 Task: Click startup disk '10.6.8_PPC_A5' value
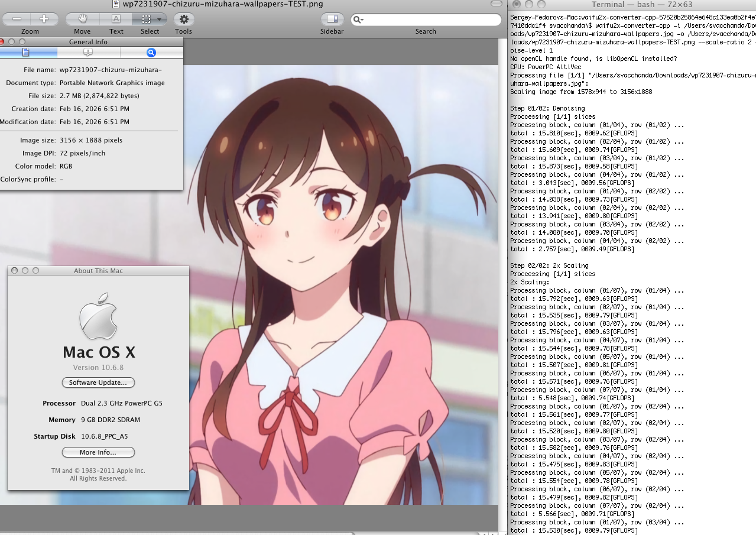105,436
